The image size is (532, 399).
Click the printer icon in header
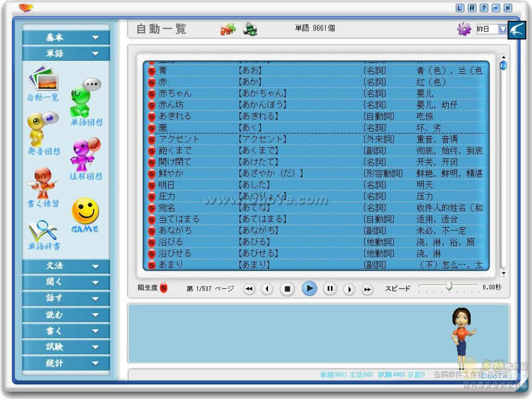pos(250,29)
